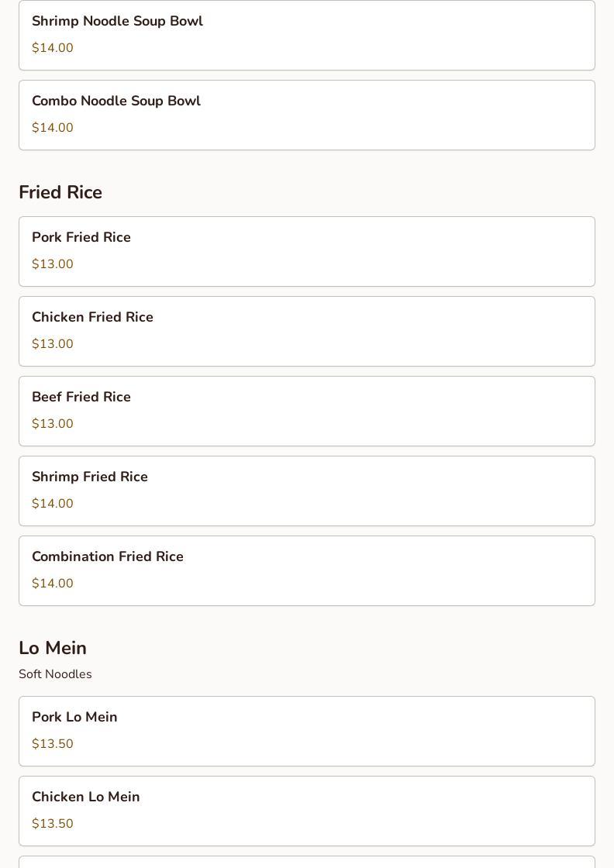Click the price below Chicken Fried Rice
Screen dimensions: 614x868
click(x=53, y=344)
